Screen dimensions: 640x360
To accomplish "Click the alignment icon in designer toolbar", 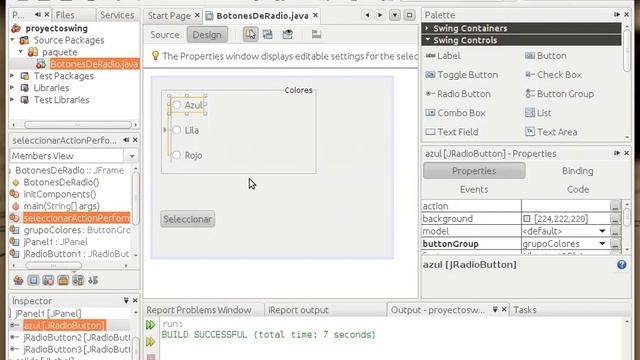I will (x=316, y=34).
